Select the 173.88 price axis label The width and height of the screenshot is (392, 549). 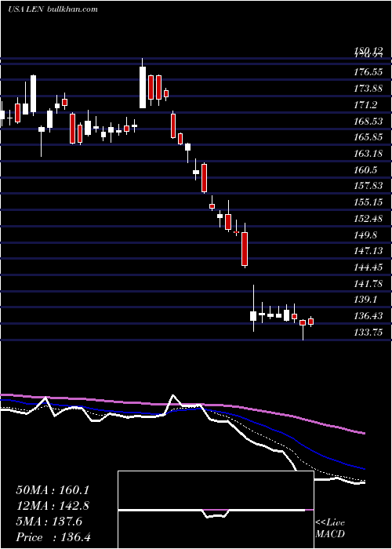(x=368, y=89)
